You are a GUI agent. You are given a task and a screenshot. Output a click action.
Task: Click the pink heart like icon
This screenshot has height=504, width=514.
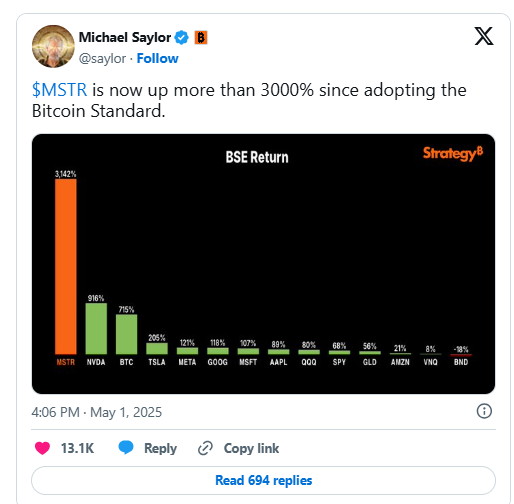[42, 448]
